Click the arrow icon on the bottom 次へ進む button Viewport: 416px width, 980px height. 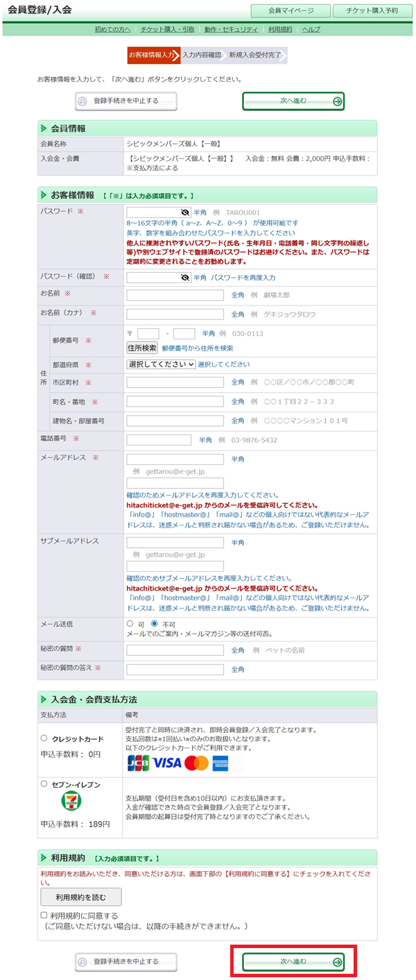337,962
